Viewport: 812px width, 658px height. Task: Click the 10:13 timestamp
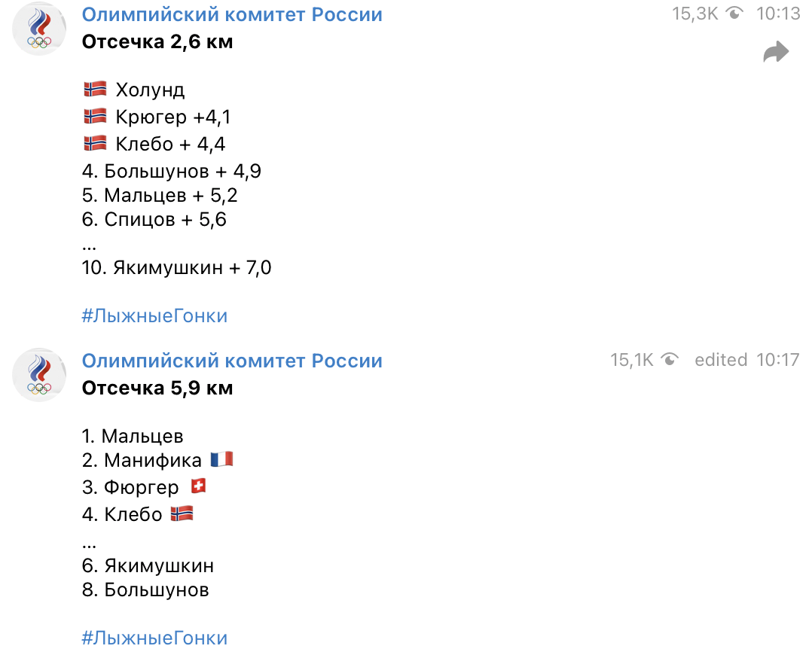point(778,14)
